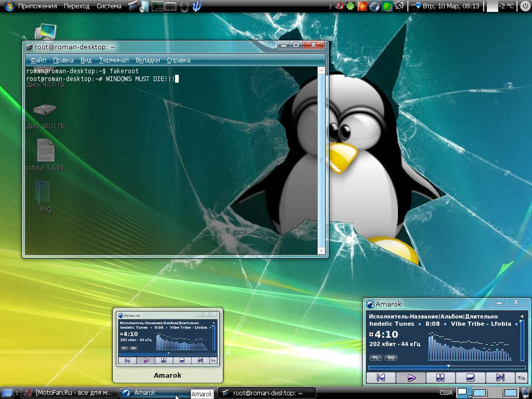Image resolution: width=532 pixels, height=399 pixels.
Task: Click the terminal icon in window title bar
Action: pyautogui.click(x=30, y=47)
